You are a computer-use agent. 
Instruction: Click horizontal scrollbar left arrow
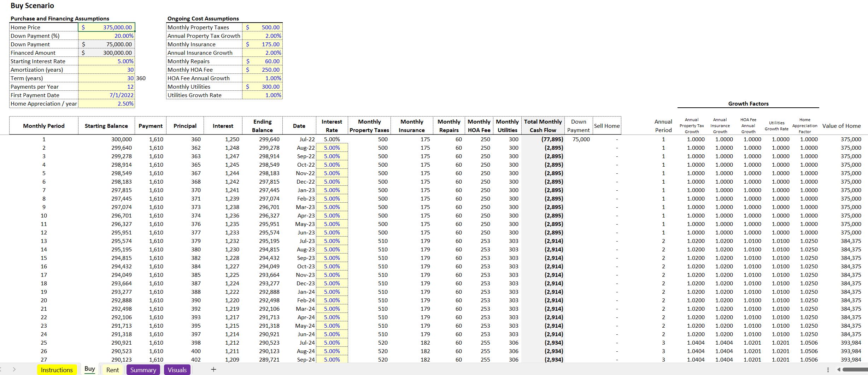[x=839, y=369]
